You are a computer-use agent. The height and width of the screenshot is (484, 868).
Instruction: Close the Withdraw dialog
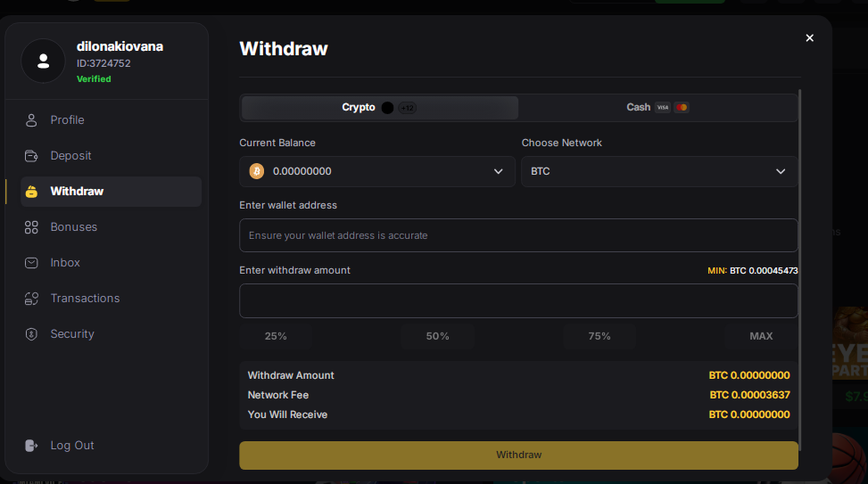(809, 38)
